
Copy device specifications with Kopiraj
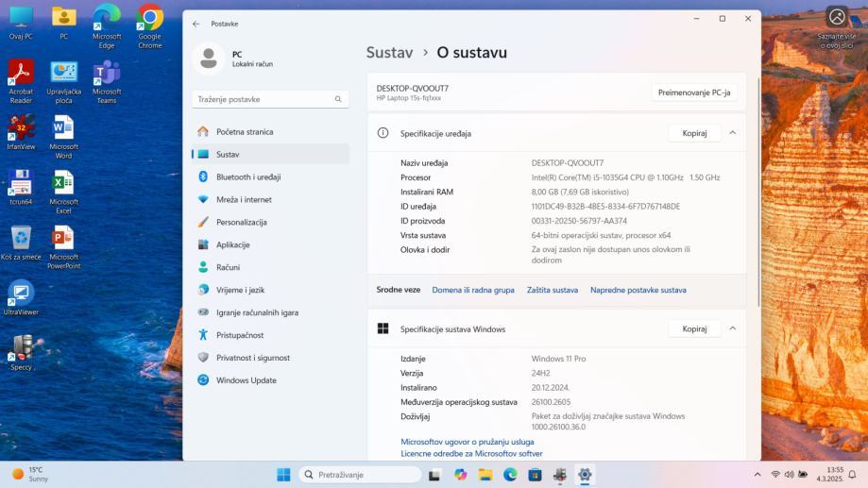pyautogui.click(x=694, y=133)
